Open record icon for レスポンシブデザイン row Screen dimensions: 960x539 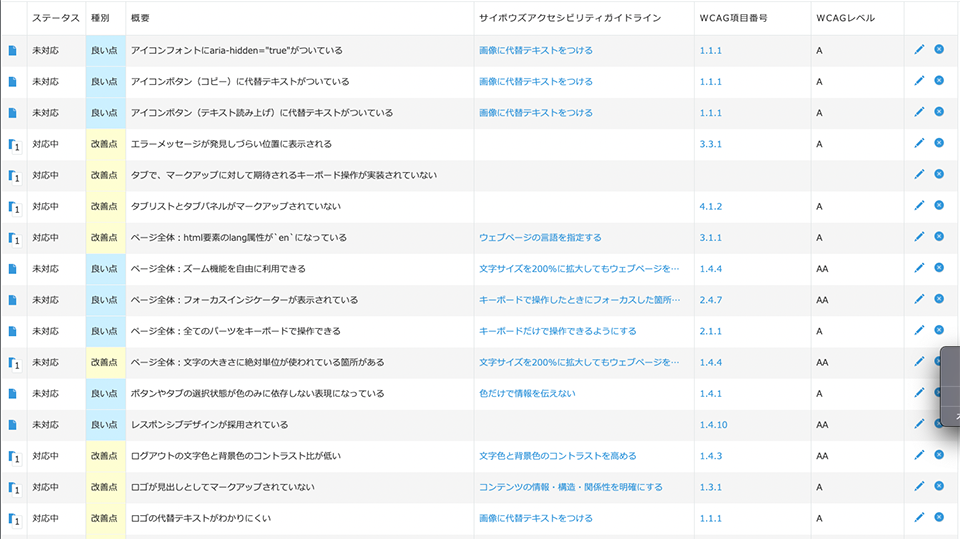point(12,425)
